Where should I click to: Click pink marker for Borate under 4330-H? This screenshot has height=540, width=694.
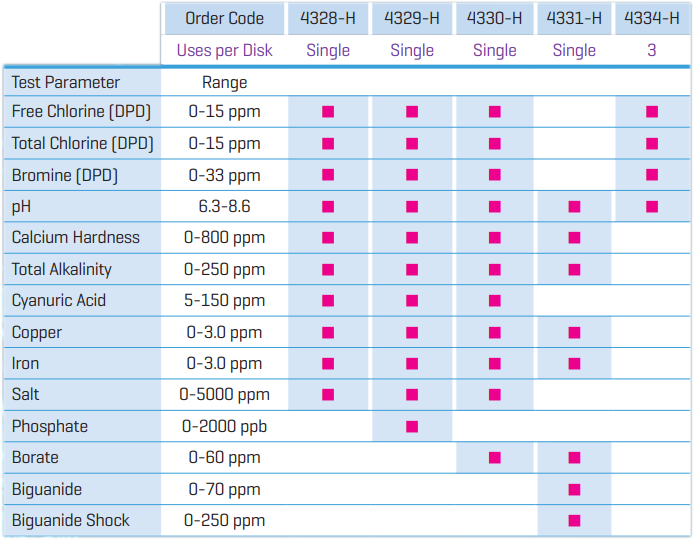pyautogui.click(x=495, y=458)
